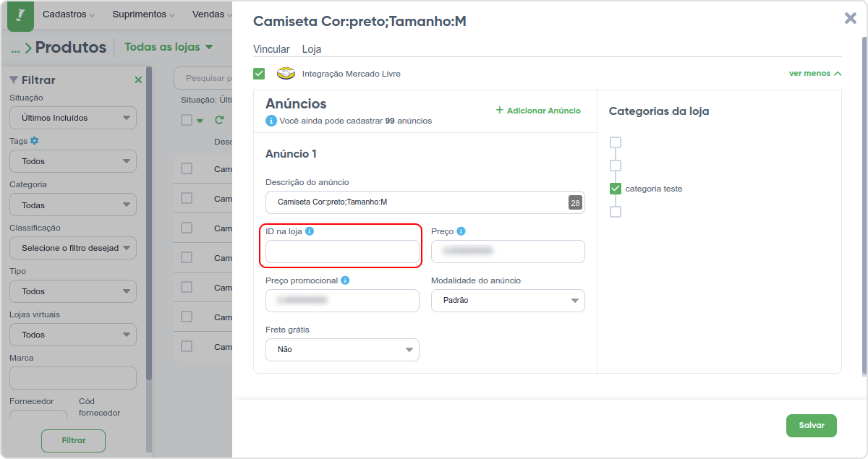868x459 pixels.
Task: Collapse section with ver menos
Action: 815,73
